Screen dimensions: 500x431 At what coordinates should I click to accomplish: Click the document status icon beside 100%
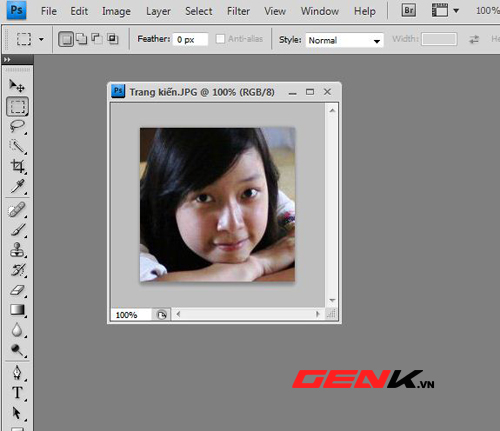162,315
